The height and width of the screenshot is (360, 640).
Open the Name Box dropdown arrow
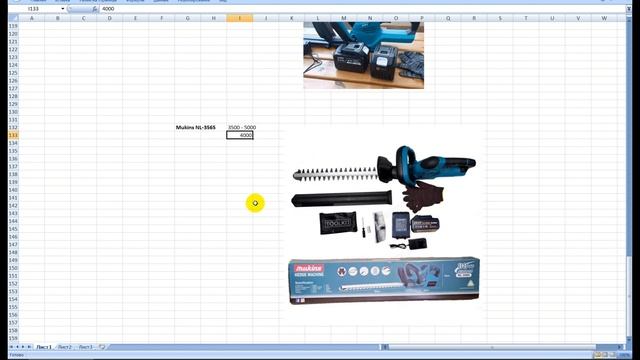(62, 9)
